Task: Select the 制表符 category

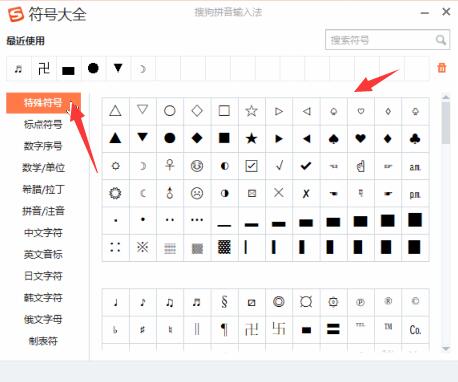Action: point(43,341)
